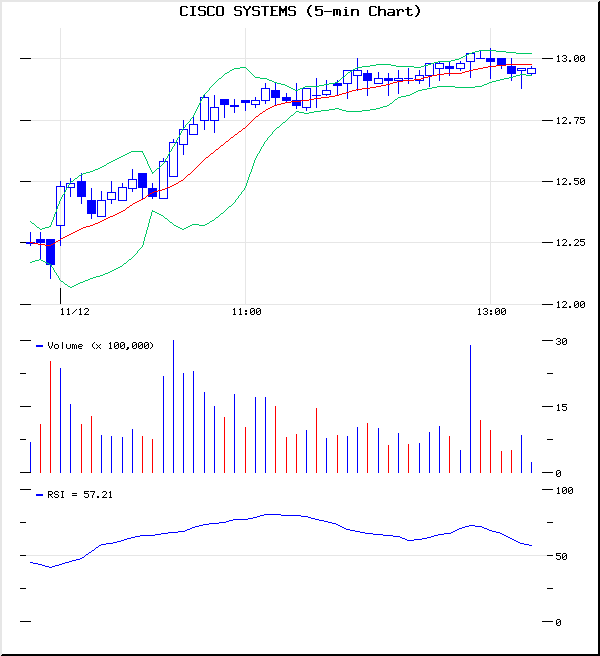Click the 12.25 price axis label
The height and width of the screenshot is (656, 600).
pyautogui.click(x=570, y=243)
